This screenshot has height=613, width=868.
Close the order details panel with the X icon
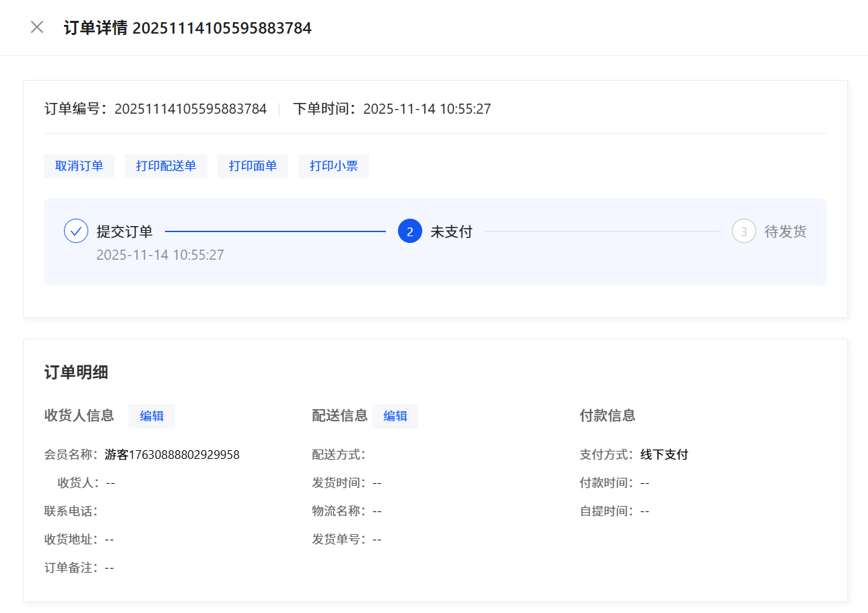click(x=37, y=28)
